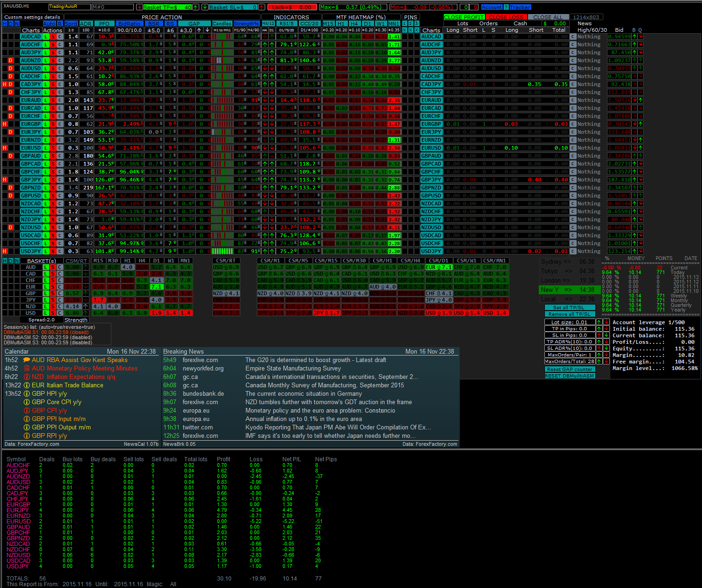Click red S button for JPY basket
Image resolution: width=702 pixels, height=588 pixels.
pyautogui.click(x=53, y=300)
